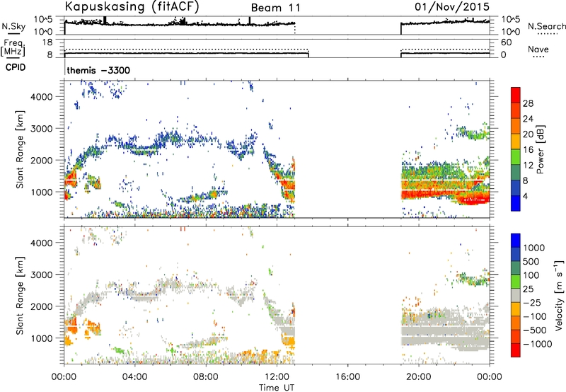The width and height of the screenshot is (566, 392).
Task: Click the '16' Power colorbar tick label
Action: pos(528,150)
